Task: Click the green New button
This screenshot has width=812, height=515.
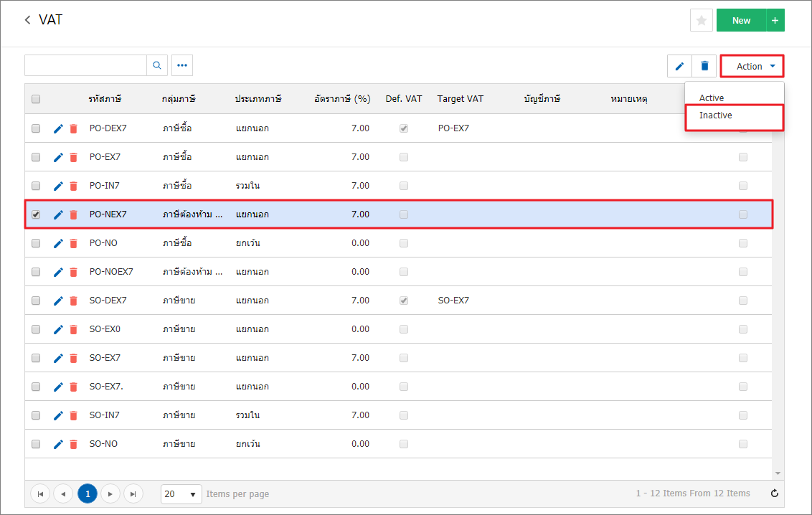Action: click(741, 20)
